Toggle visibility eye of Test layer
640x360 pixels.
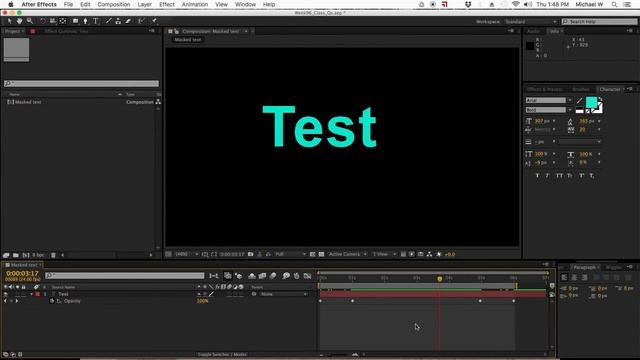(x=6, y=294)
